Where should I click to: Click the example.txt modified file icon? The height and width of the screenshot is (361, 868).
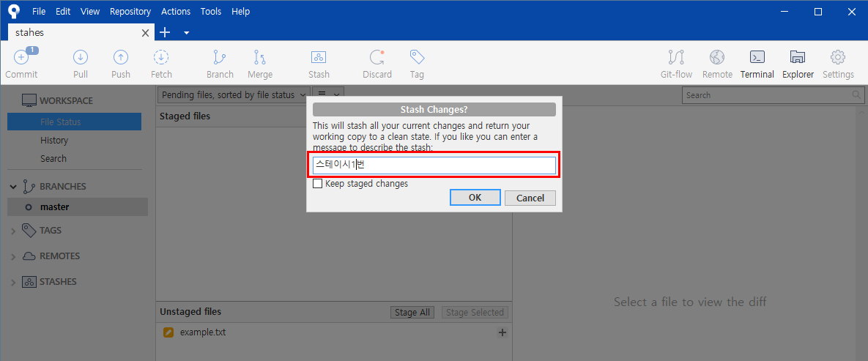point(168,332)
